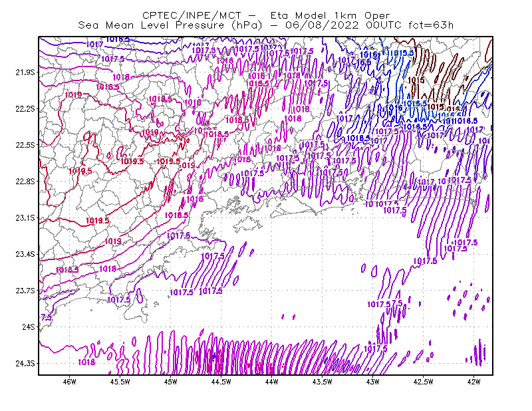
Task: Select the 24S latitude axis label
Action: pos(29,327)
